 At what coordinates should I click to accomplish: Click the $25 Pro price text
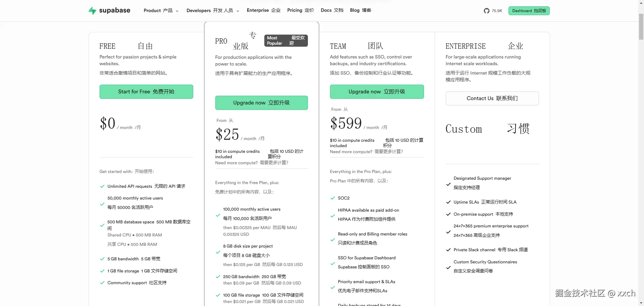click(227, 134)
